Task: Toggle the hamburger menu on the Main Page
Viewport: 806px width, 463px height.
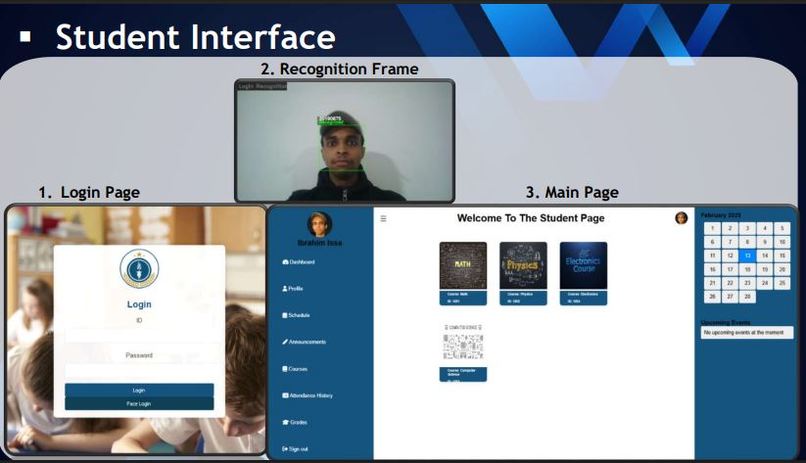Action: 383,219
